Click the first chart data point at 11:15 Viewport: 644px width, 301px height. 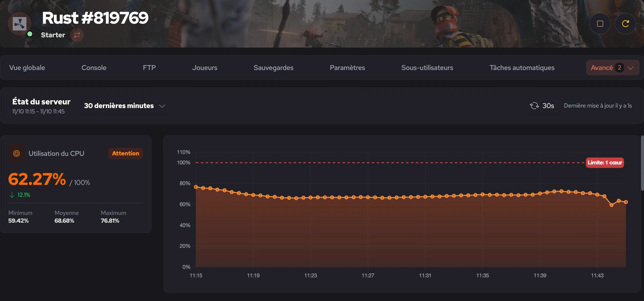[x=196, y=187]
